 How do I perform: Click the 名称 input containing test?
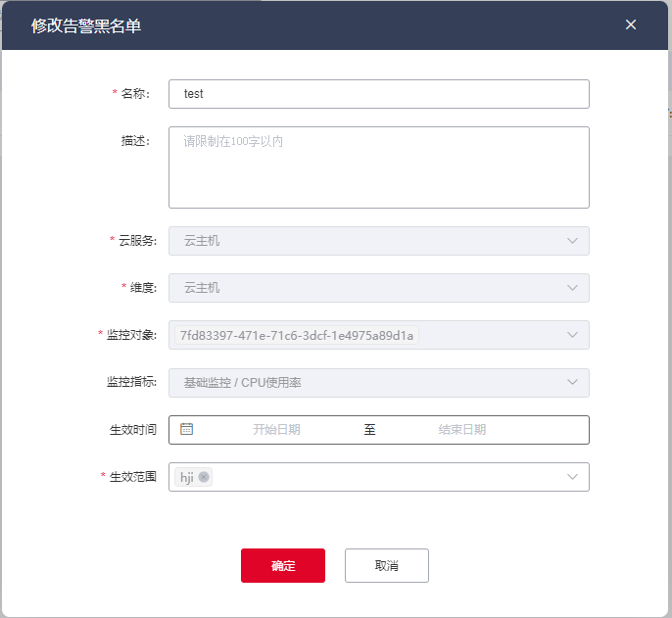point(378,94)
